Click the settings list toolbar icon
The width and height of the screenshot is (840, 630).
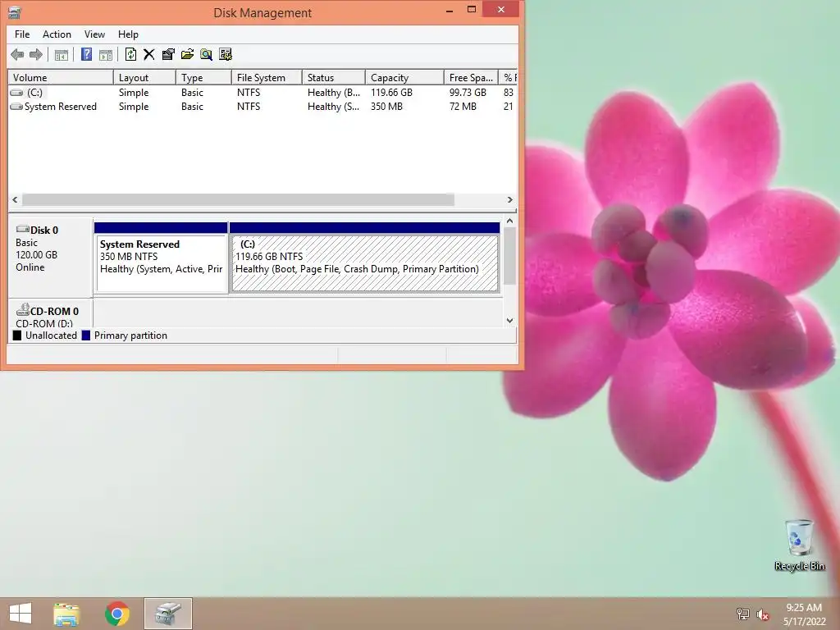tap(226, 54)
